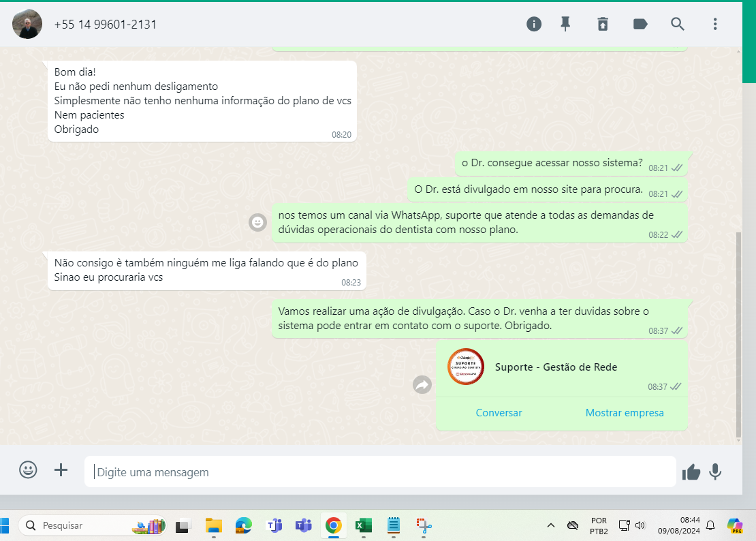Click Mostrar empresa on the contact card
Viewport: 756px width, 541px height.
[625, 413]
